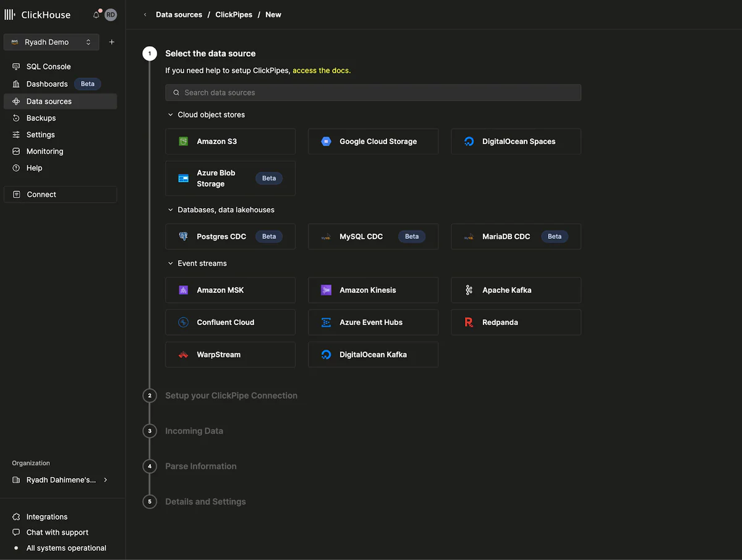Image resolution: width=742 pixels, height=560 pixels.
Task: Open Chat with support
Action: 58,532
